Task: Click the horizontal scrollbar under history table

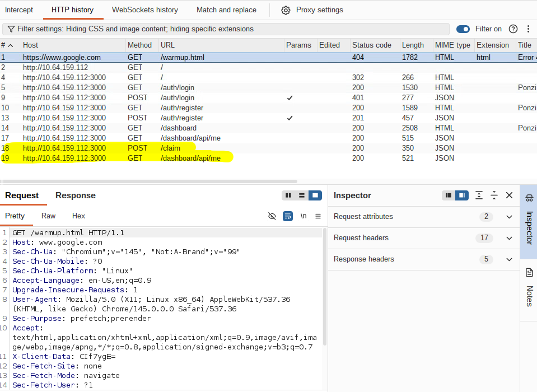Action: pos(148,181)
